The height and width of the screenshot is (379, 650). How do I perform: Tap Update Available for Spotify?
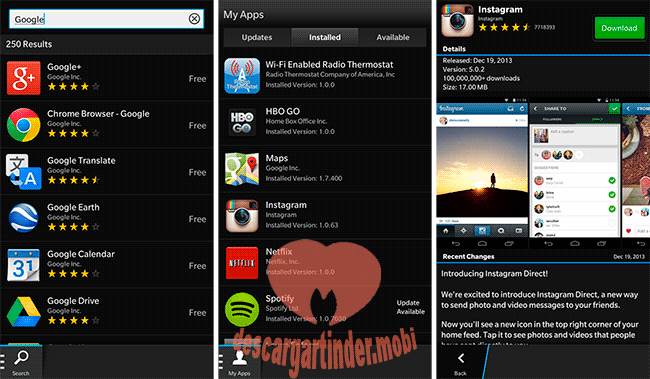point(410,307)
